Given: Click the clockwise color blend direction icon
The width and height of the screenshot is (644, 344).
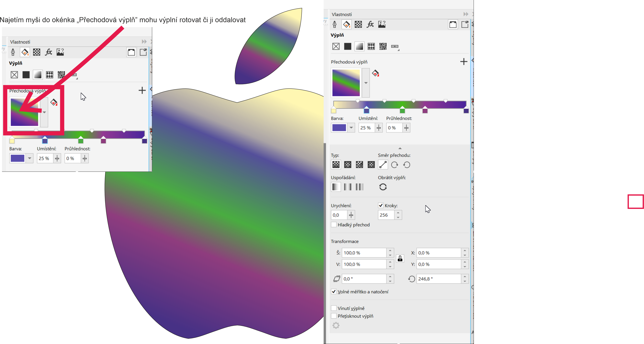Looking at the screenshot, I should (x=394, y=165).
